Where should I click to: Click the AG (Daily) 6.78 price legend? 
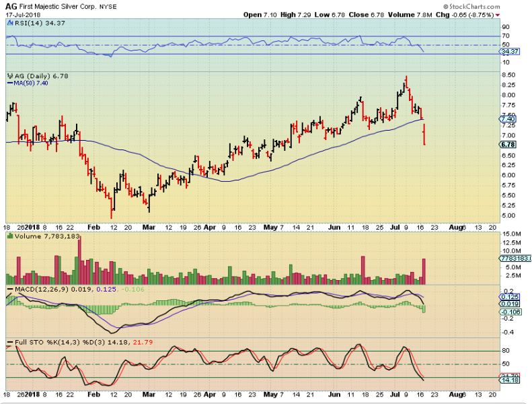point(42,76)
